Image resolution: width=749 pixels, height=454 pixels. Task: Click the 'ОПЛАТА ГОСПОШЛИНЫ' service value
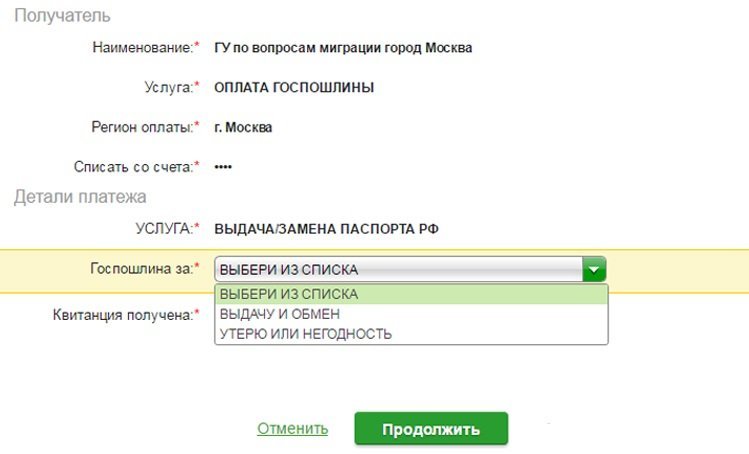coord(294,87)
